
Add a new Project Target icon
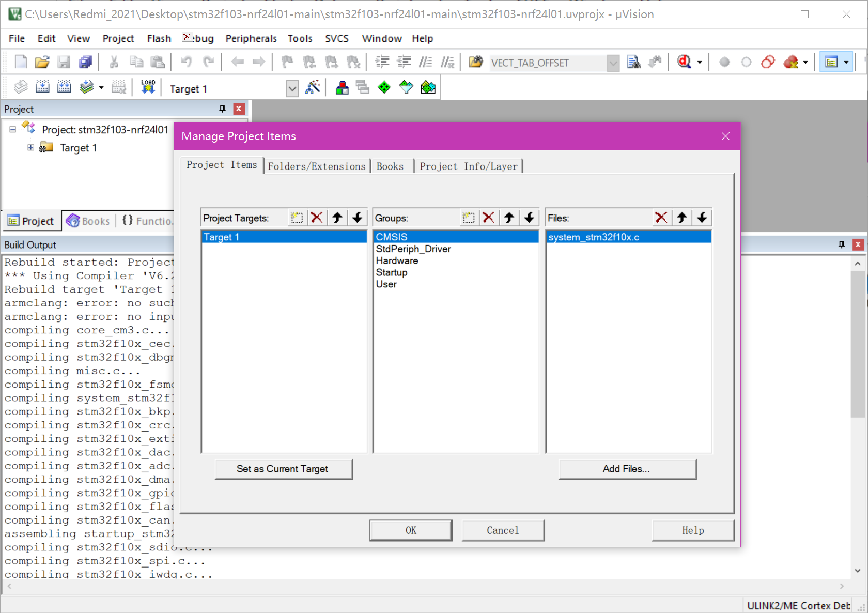click(297, 218)
